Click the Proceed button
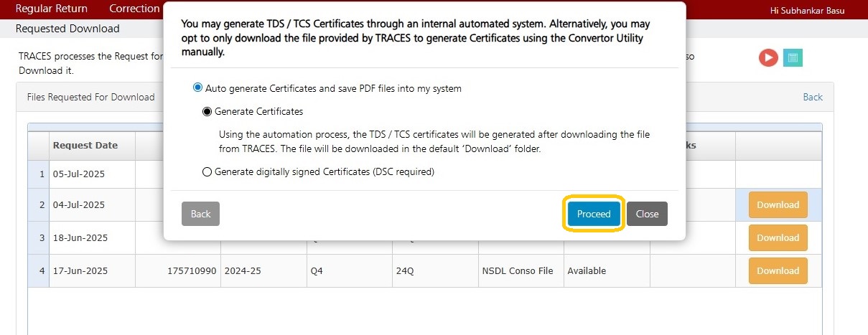Viewport: 868px width, 335px height. [x=594, y=214]
